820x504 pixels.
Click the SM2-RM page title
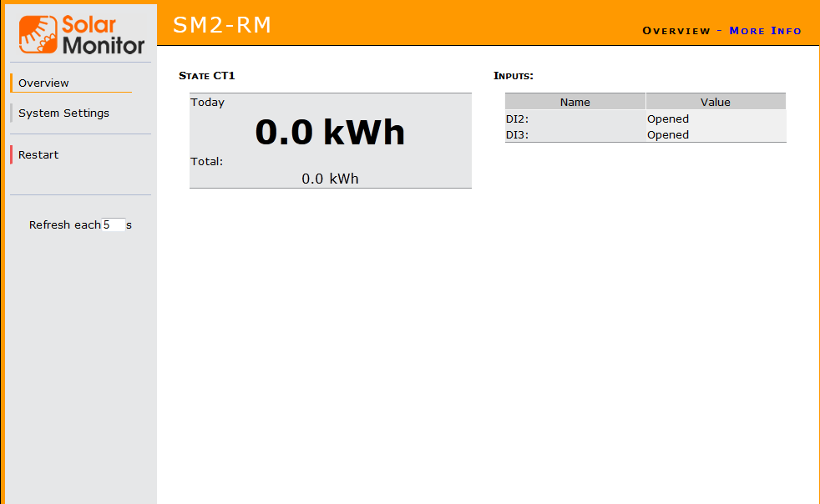(222, 25)
